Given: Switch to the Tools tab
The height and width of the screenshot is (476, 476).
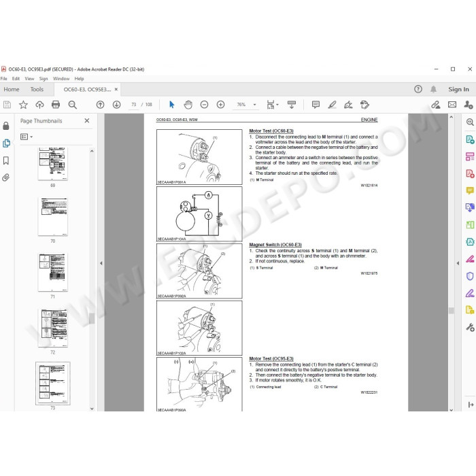Looking at the screenshot, I should [x=37, y=89].
